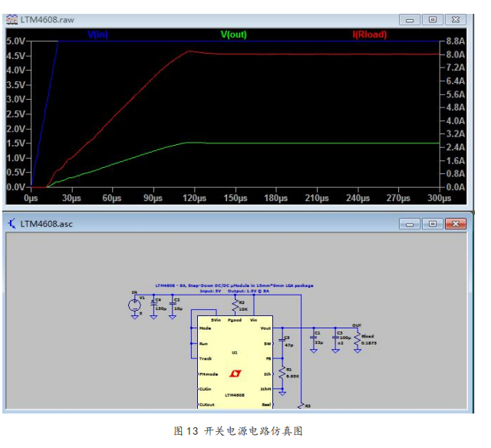
Task: Click the 5.0V left axis value
Action: click(x=16, y=41)
